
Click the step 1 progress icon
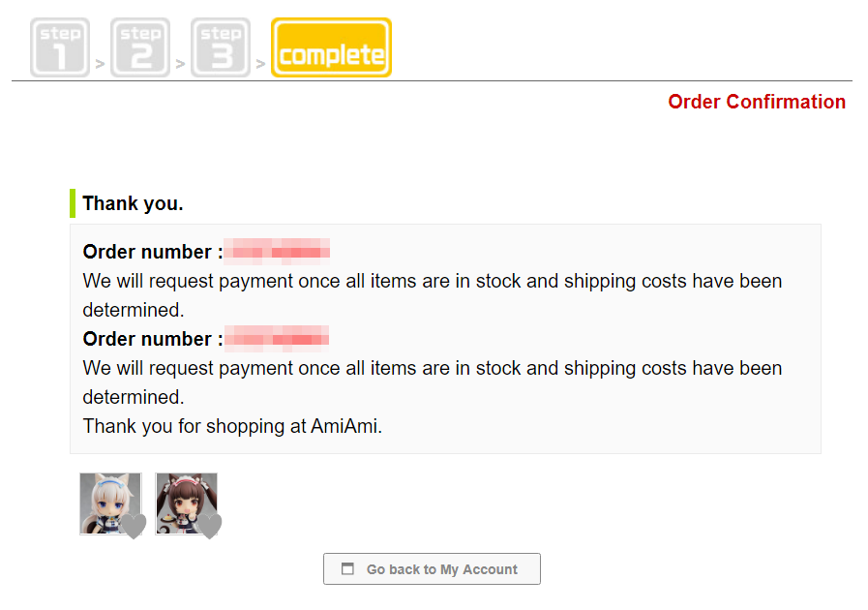pos(60,47)
